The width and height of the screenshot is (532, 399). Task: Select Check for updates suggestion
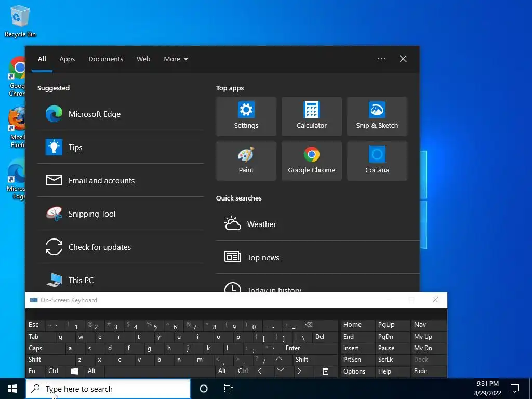(x=121, y=247)
